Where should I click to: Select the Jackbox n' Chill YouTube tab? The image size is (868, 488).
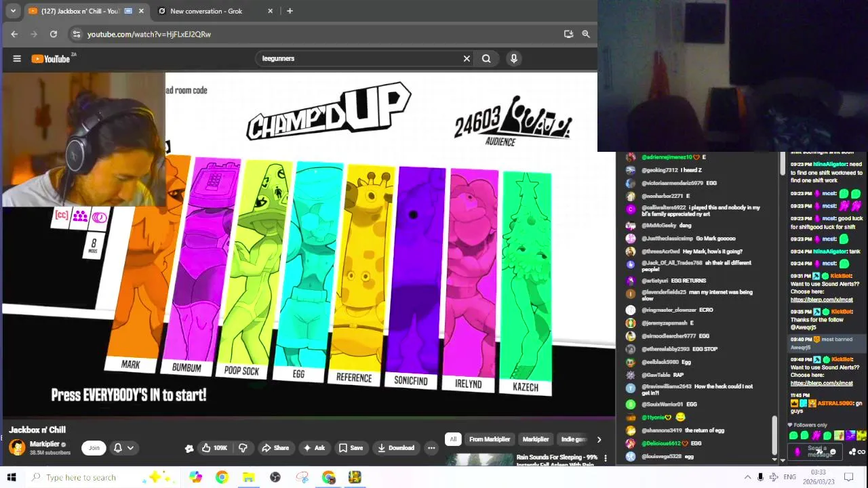tap(80, 11)
